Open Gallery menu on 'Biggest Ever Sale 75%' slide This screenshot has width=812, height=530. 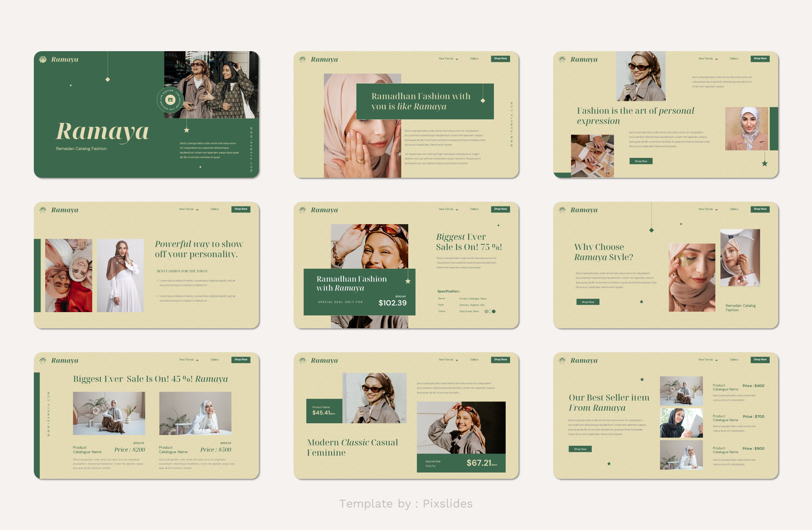point(474,209)
